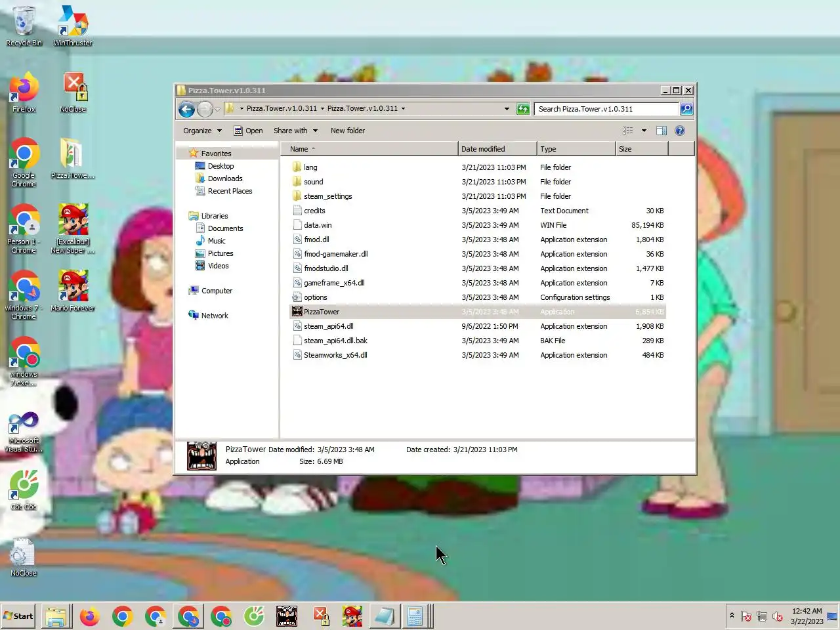Screen dimensions: 840x630
Task: Open the Share with menu
Action: click(295, 131)
